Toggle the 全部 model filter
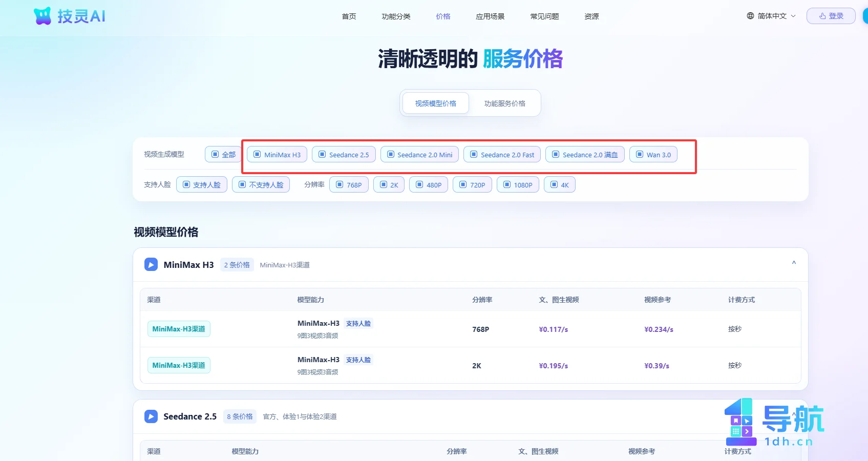 point(223,154)
